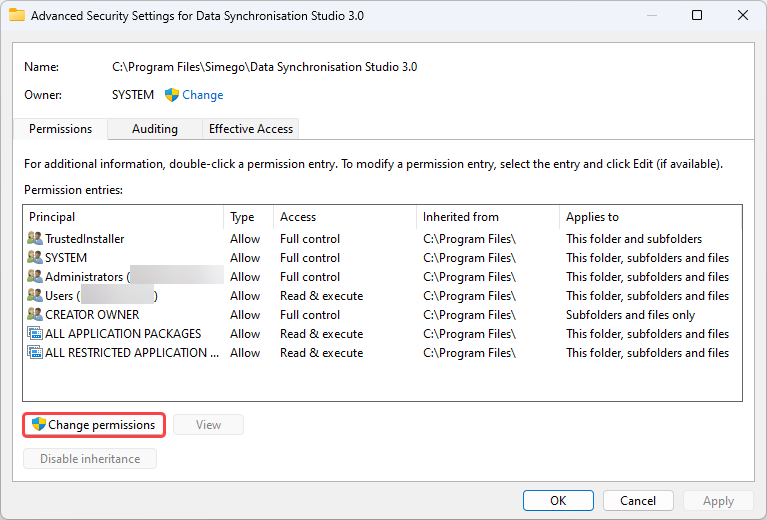The height and width of the screenshot is (520, 767).
Task: Click the folder icon in title bar
Action: click(17, 15)
